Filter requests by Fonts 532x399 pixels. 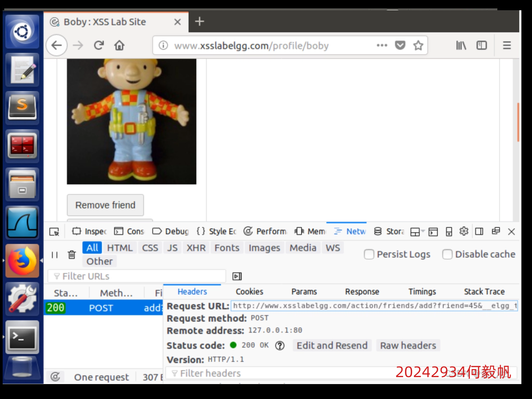(227, 248)
